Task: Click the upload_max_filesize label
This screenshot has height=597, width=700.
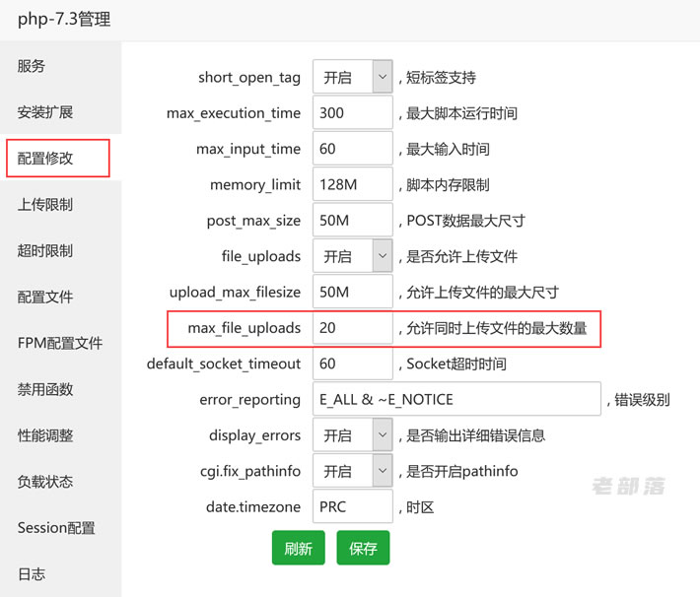Action: (x=235, y=293)
